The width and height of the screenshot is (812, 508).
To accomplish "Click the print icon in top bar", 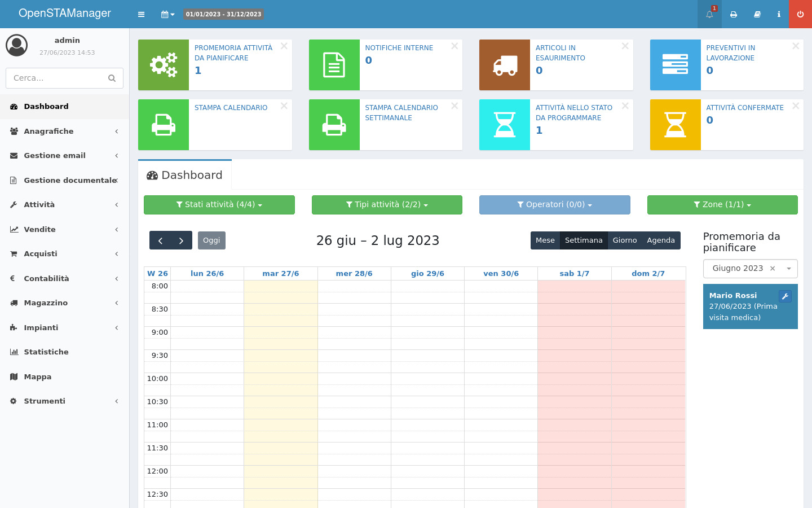I will [x=734, y=14].
